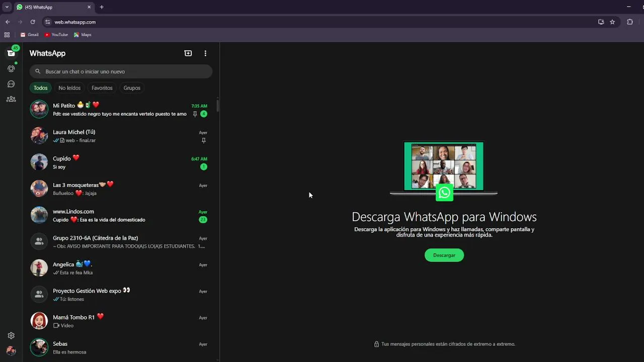Click Angelica profile picture
Image resolution: width=644 pixels, height=362 pixels.
[39, 268]
